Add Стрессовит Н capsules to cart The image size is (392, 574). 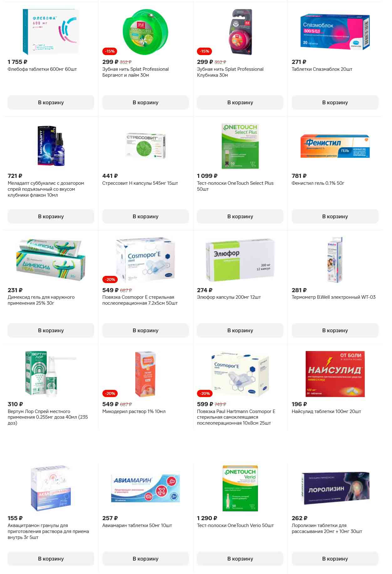145,216
